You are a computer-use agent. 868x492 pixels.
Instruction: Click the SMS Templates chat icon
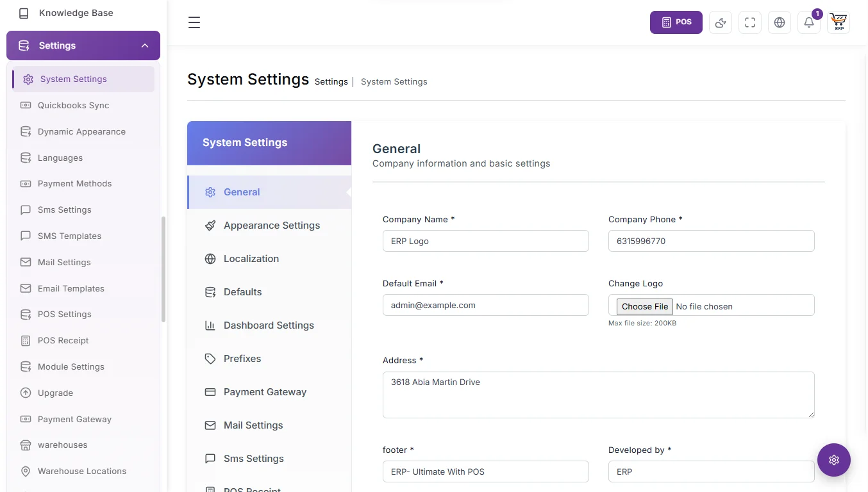pos(26,236)
